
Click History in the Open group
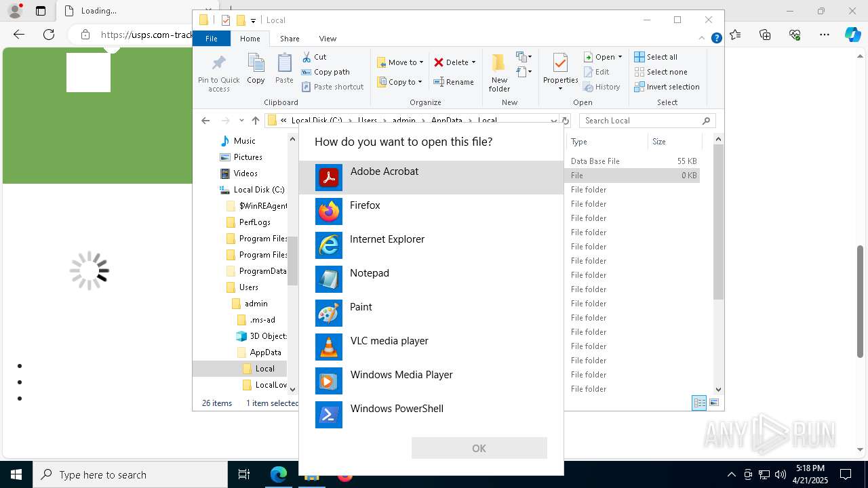(x=601, y=87)
